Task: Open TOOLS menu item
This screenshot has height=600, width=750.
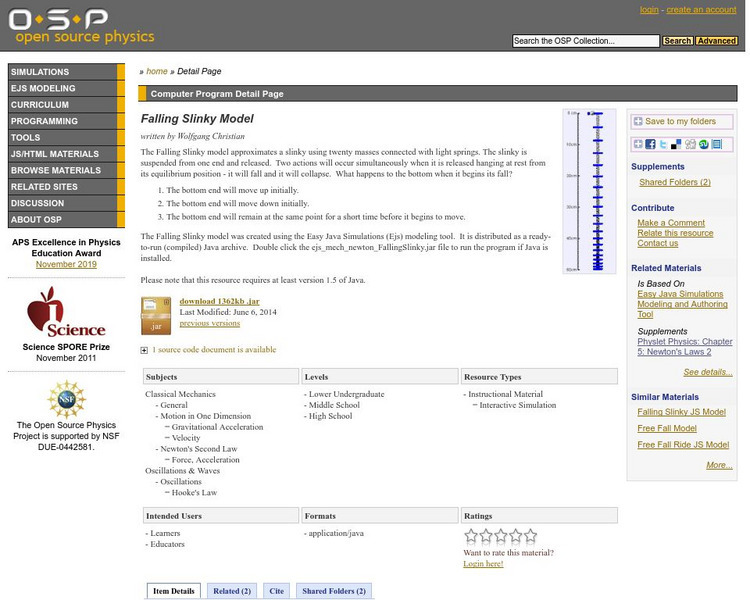Action: [66, 137]
